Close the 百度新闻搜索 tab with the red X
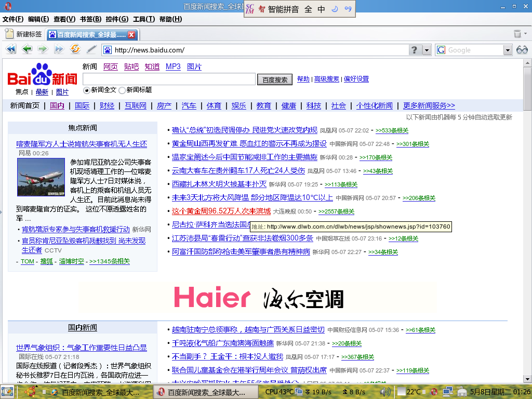Viewport: 532px width, 399px height. click(x=131, y=35)
